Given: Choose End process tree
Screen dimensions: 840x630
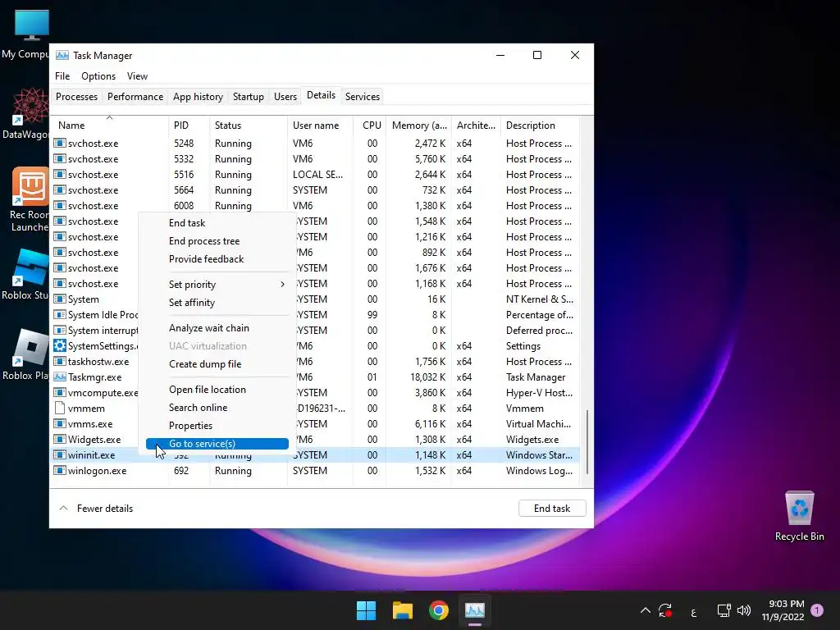Looking at the screenshot, I should [x=217, y=241].
